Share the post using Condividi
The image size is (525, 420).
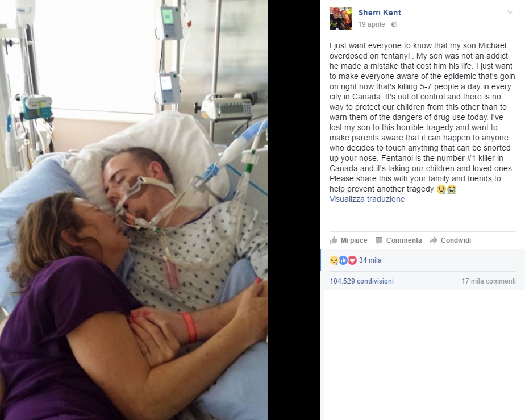point(451,240)
